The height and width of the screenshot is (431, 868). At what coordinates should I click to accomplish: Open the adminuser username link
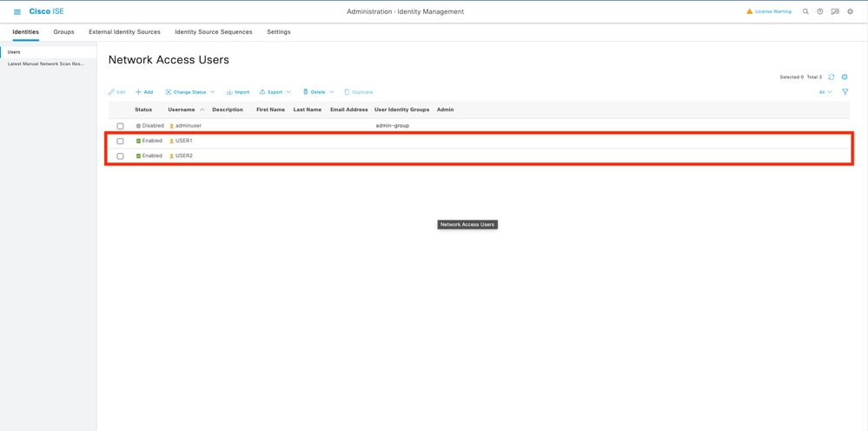pyautogui.click(x=189, y=126)
